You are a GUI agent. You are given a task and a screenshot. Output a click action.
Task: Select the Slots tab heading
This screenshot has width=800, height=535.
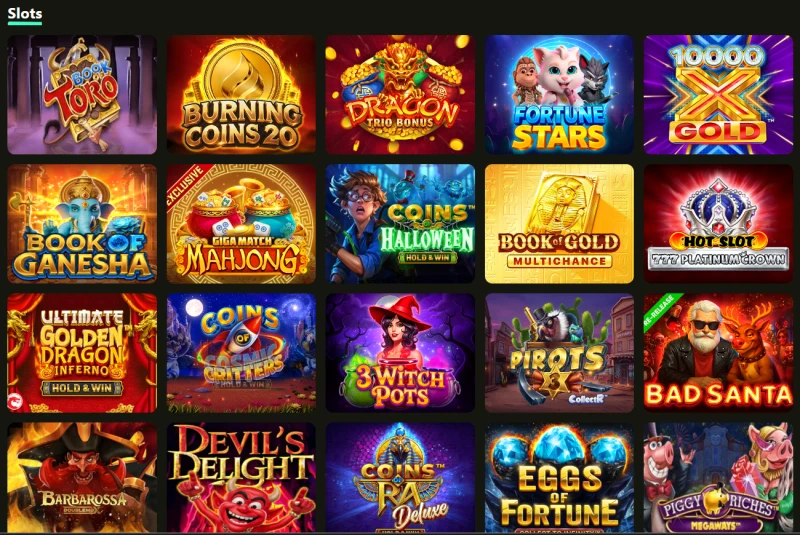tap(24, 14)
